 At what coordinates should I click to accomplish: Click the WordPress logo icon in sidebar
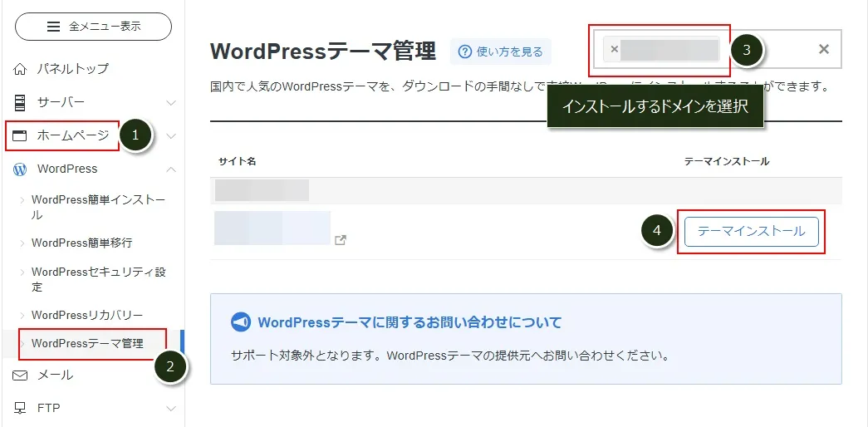pos(21,169)
